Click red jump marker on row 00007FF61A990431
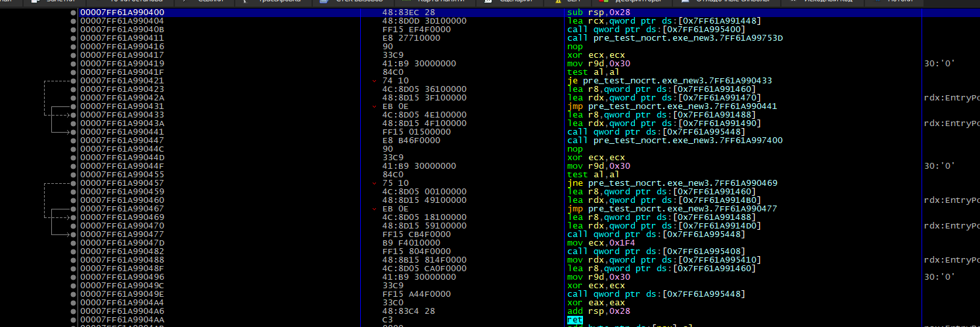The image size is (980, 327). click(374, 106)
